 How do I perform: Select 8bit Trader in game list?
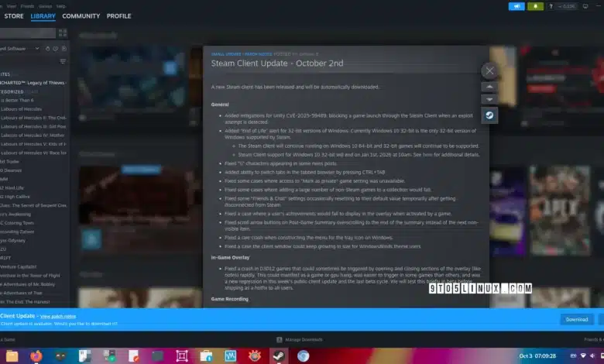point(9,162)
